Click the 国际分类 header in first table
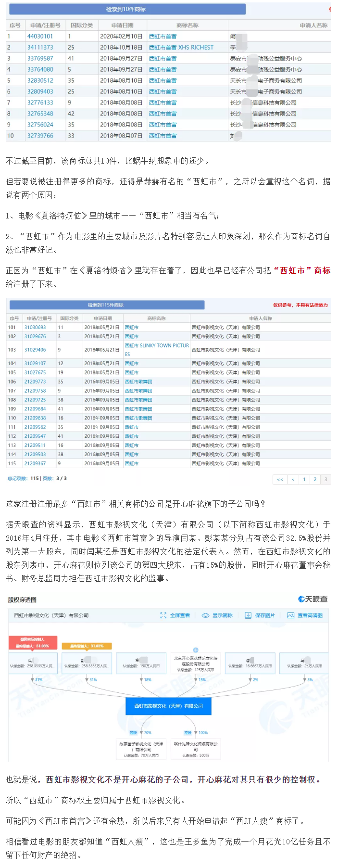Image resolution: width=338 pixels, height=868 pixels. [82, 26]
